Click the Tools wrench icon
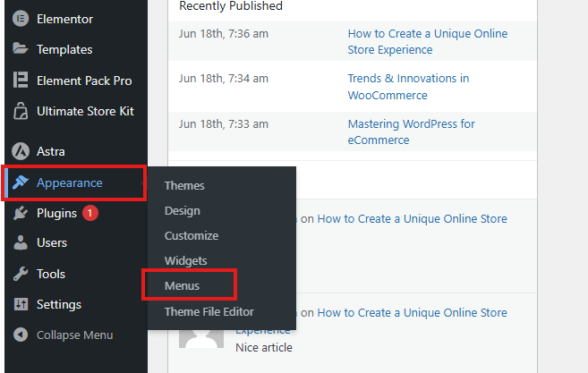Viewport: 588px width, 373px height. pyautogui.click(x=20, y=274)
